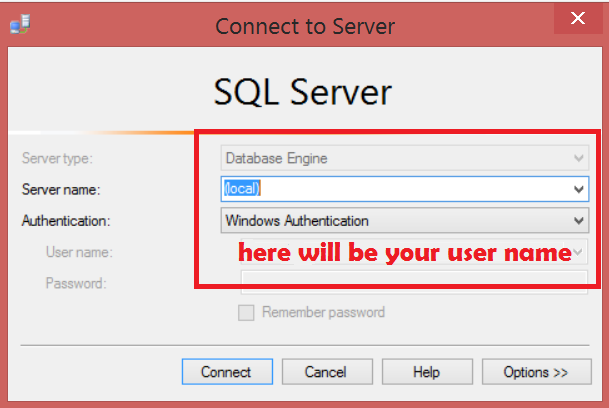The image size is (609, 408).
Task: Click the "Authentication:" label
Action: point(66,221)
